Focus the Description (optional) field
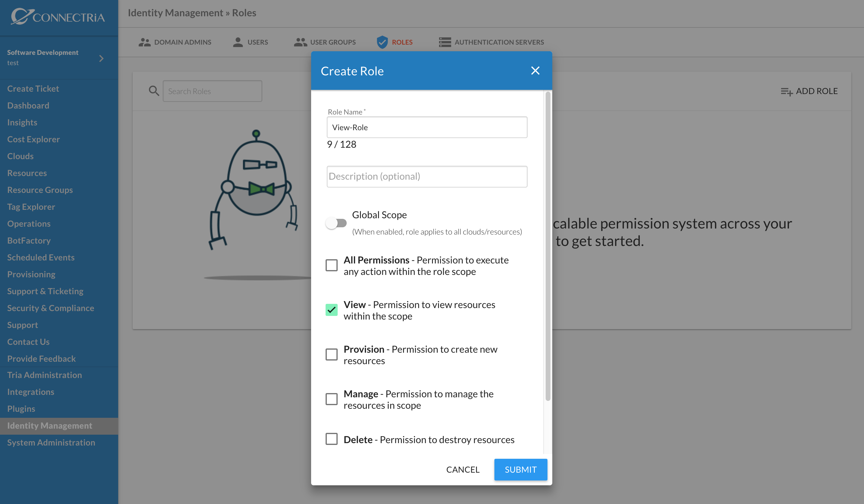This screenshot has width=864, height=504. pos(427,177)
